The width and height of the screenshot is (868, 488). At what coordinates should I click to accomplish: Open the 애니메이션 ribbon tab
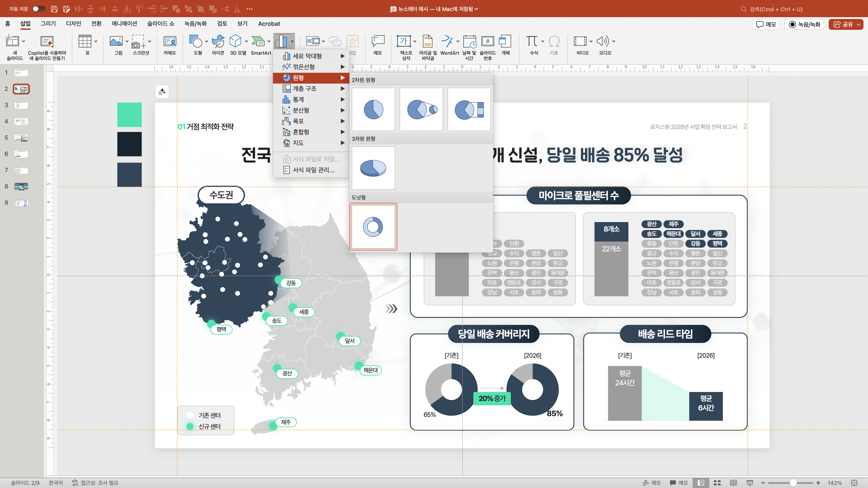pos(124,23)
